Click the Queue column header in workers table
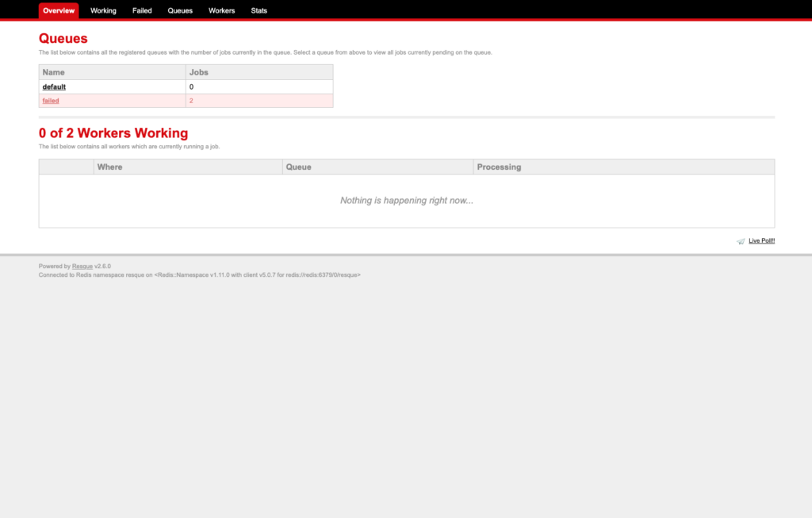This screenshot has height=518, width=812. (x=298, y=167)
